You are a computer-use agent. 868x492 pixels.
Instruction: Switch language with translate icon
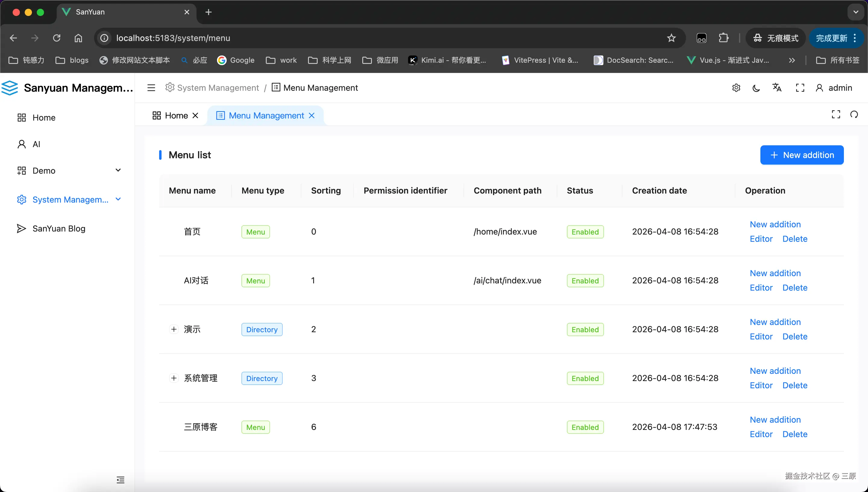[776, 87]
